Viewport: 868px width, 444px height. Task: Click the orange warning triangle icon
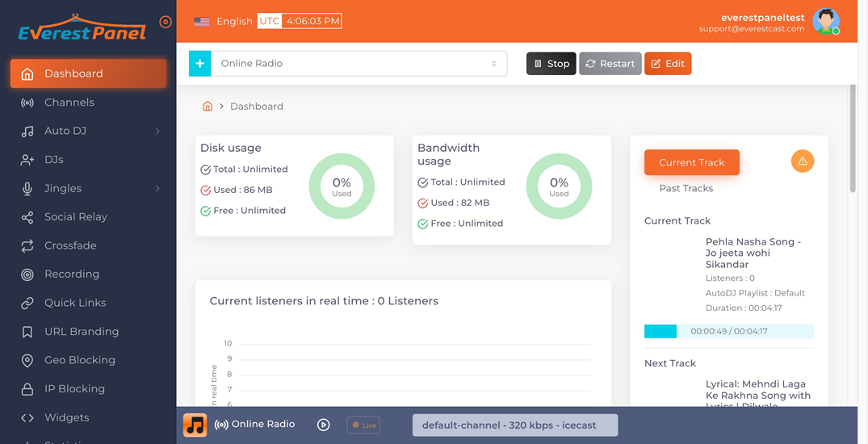[x=802, y=161]
